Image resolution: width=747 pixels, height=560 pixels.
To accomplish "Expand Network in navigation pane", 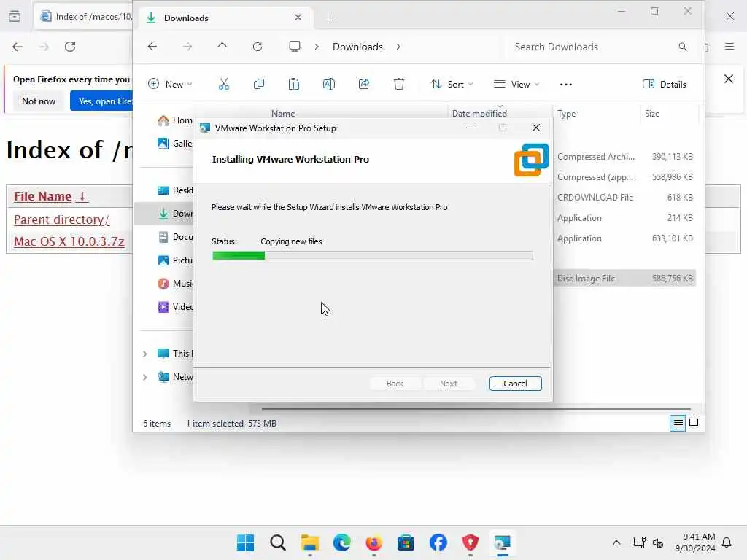I will 145,377.
